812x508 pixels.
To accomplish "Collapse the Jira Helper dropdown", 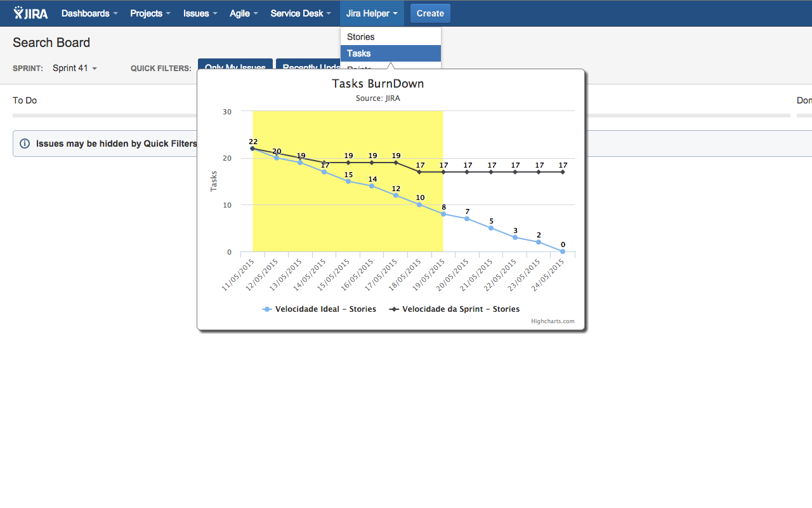I will (x=372, y=13).
